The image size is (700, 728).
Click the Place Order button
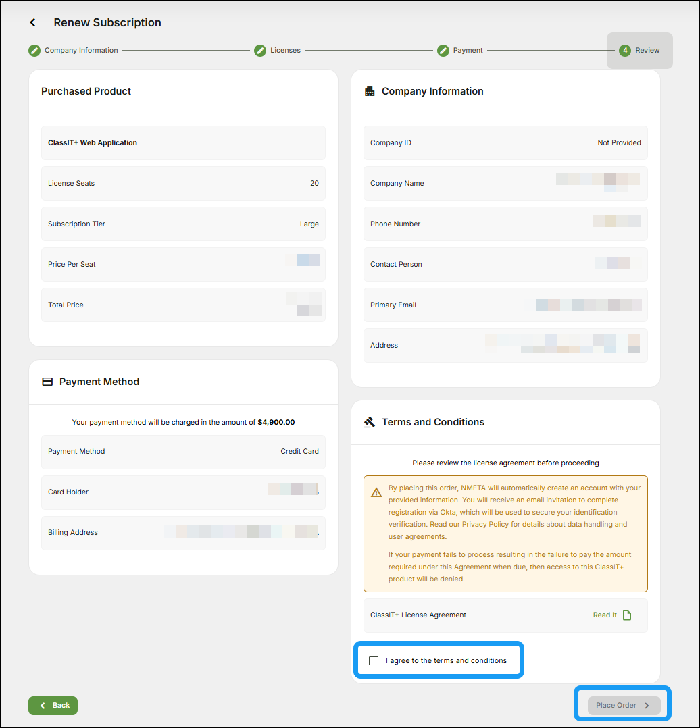(x=623, y=705)
